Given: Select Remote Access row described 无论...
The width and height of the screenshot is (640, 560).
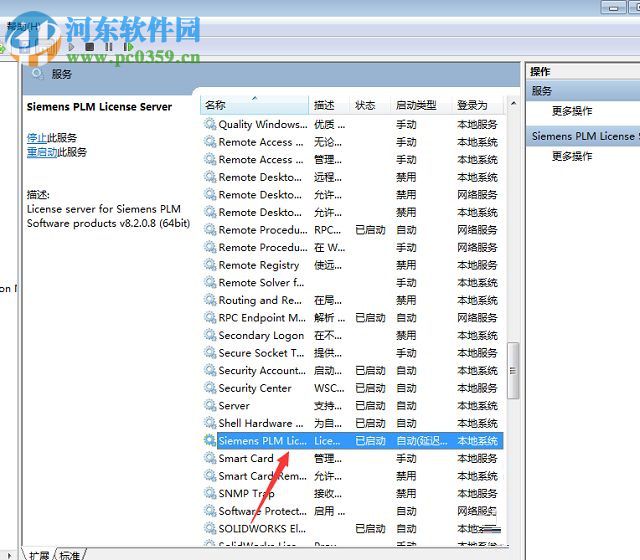Looking at the screenshot, I should [x=353, y=142].
